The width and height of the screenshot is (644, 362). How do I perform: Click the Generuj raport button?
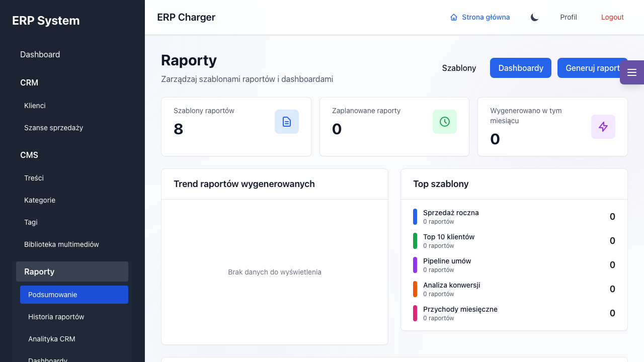[x=593, y=68]
